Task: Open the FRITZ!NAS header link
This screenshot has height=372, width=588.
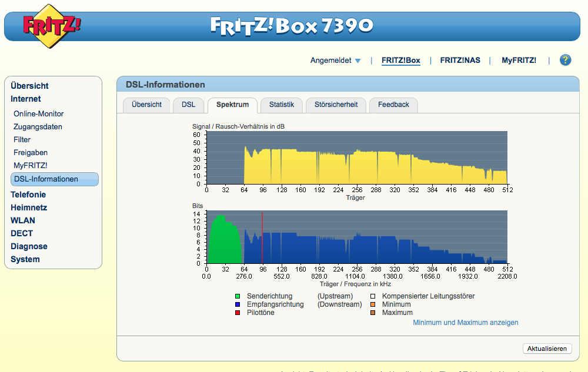Action: coord(460,61)
